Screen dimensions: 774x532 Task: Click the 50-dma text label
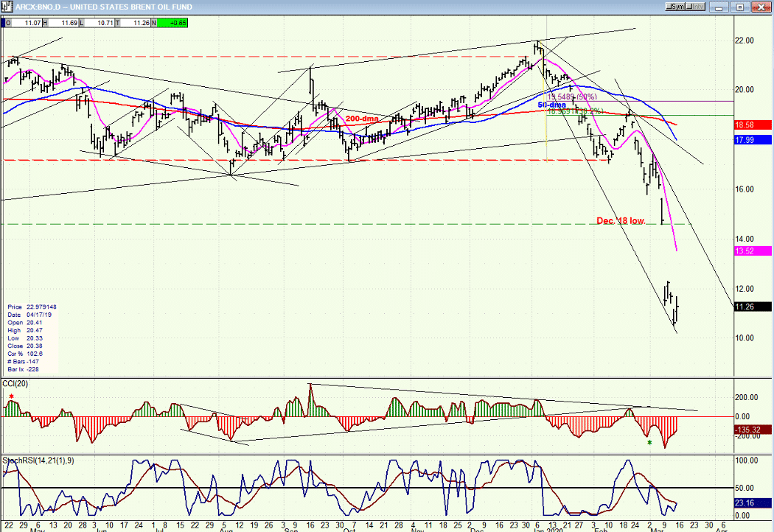tap(552, 105)
